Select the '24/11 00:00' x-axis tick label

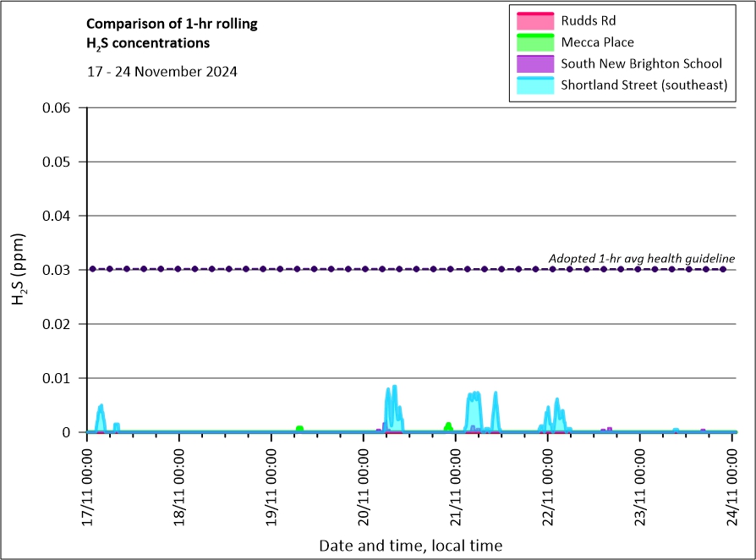tap(732, 486)
